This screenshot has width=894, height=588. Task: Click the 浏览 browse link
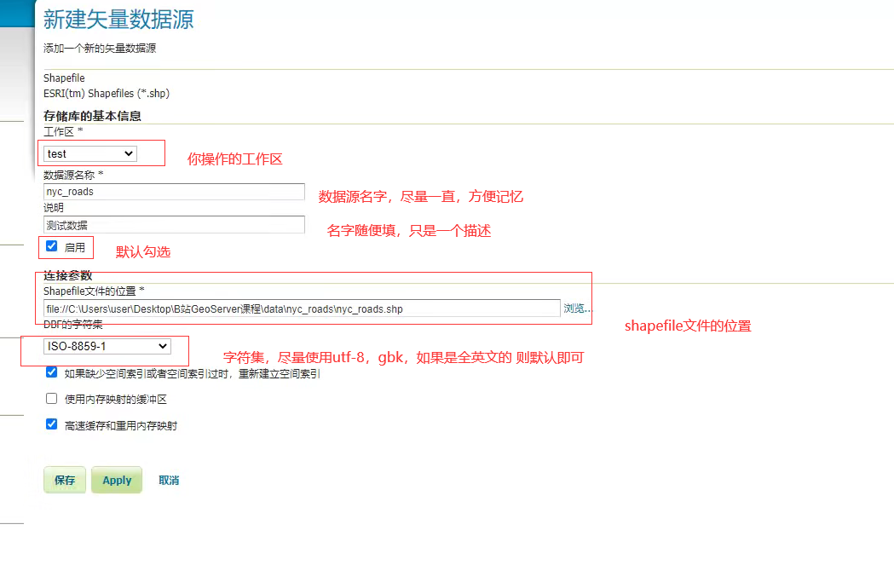coord(577,308)
